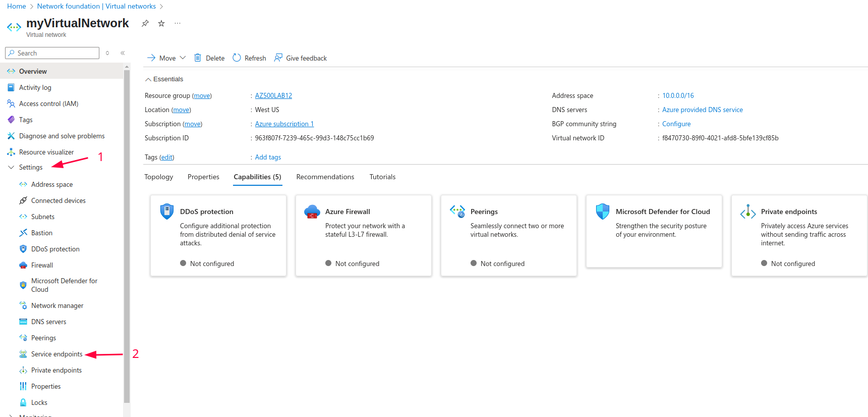Click the DDoS protection shield icon in sidebar

(x=23, y=249)
